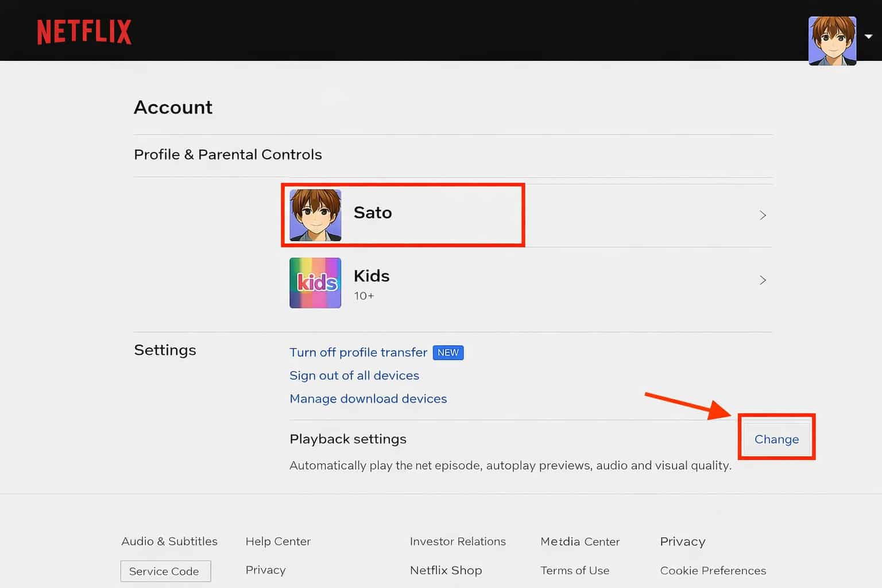
Task: Click the NEW badge next to profile transfer
Action: (x=448, y=352)
